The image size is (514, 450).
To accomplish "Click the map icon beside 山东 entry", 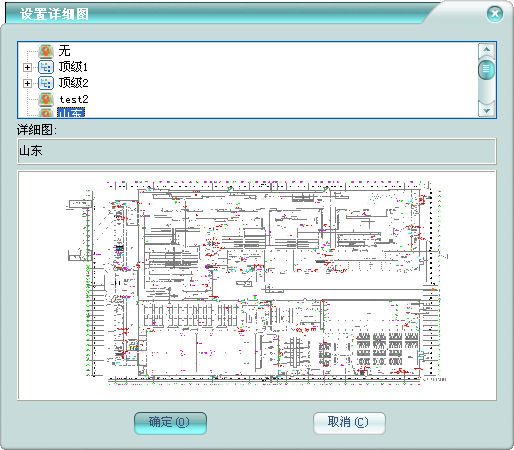I will [46, 112].
